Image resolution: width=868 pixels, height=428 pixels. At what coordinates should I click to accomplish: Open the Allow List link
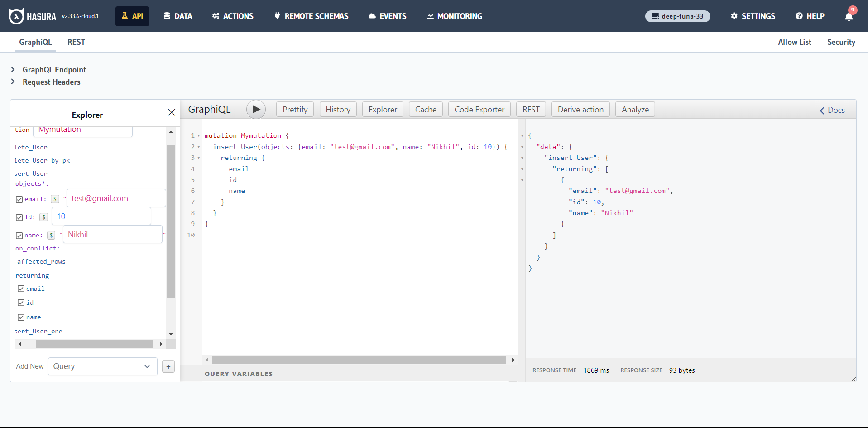[x=795, y=42]
